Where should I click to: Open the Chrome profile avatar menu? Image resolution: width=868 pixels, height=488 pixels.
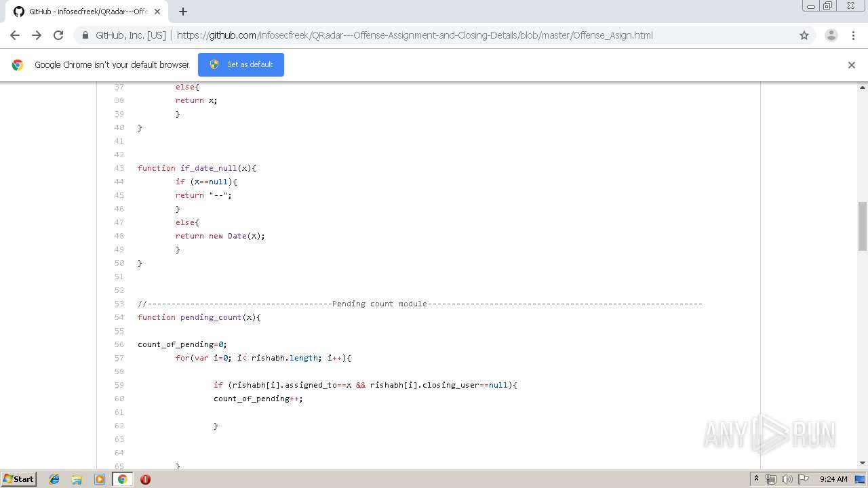coord(831,35)
